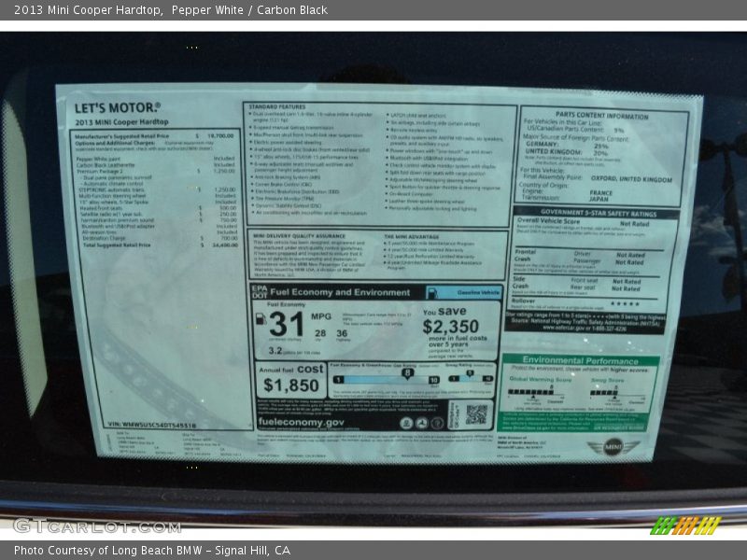Click the Global Warming Score bar
Image resolution: width=747 pixels, height=560 pixels.
point(530,392)
